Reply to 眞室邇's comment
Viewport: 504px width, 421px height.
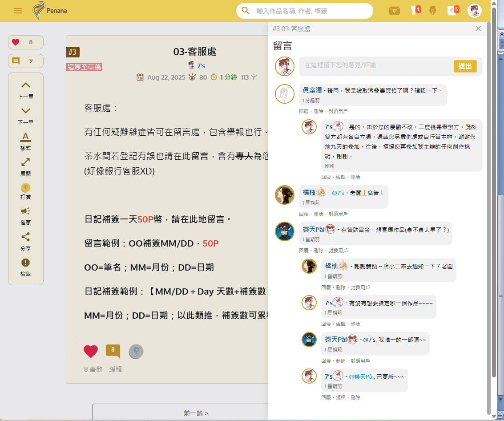304,111
